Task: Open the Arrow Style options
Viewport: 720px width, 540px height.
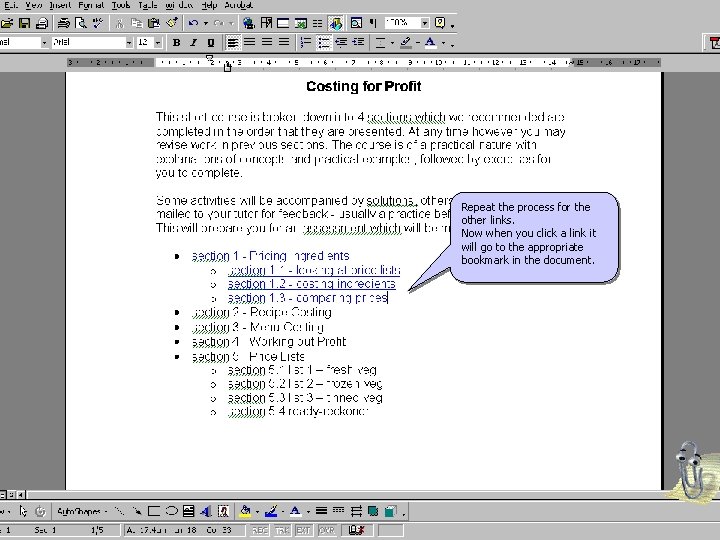Action: tap(356, 511)
